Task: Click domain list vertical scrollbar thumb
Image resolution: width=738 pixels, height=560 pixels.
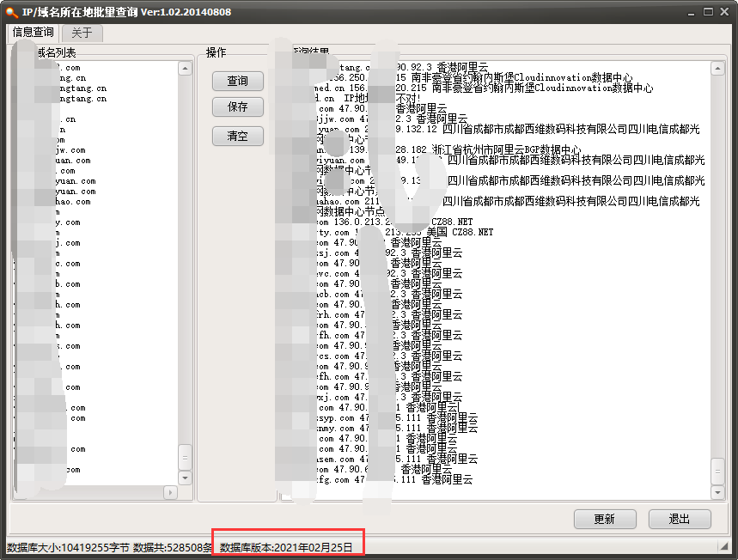Action: [x=185, y=457]
